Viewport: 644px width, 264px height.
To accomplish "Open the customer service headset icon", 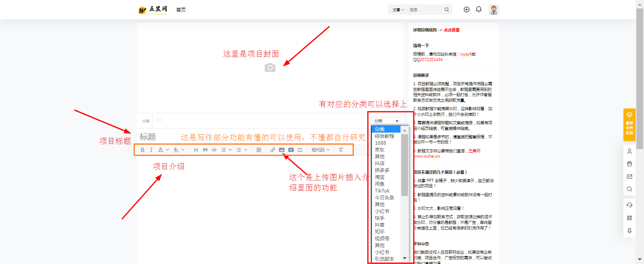I will point(630,205).
